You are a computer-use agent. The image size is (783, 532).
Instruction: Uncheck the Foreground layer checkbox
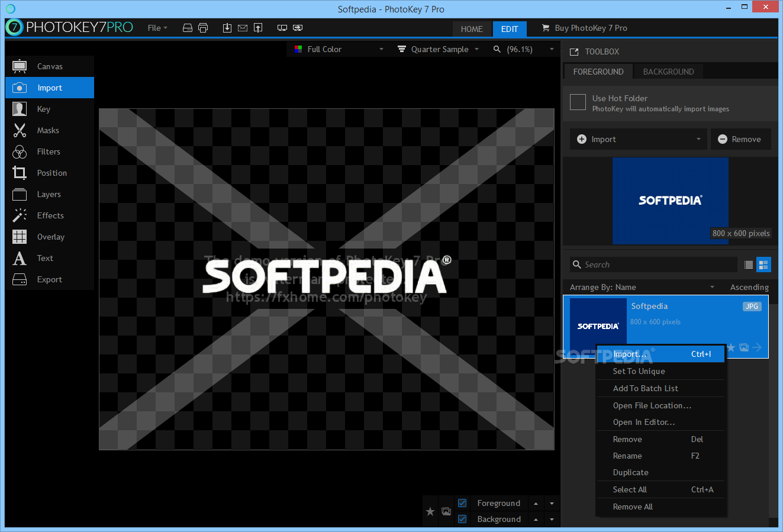tap(462, 503)
